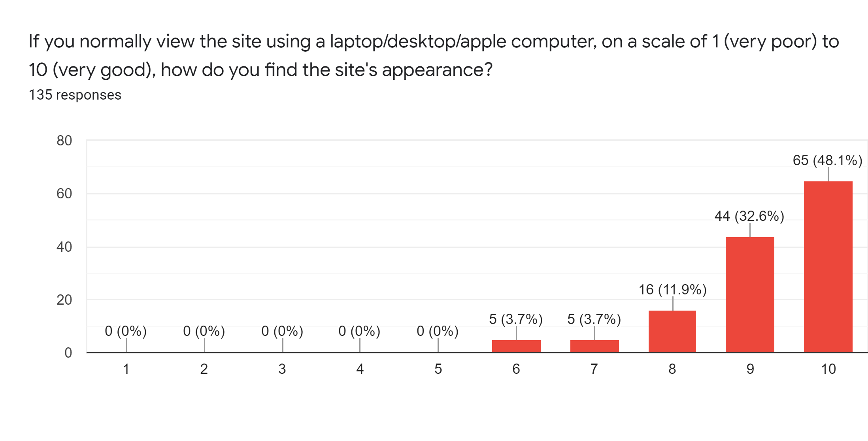Click the red bar for rating 9
The image size is (868, 441).
[750, 294]
